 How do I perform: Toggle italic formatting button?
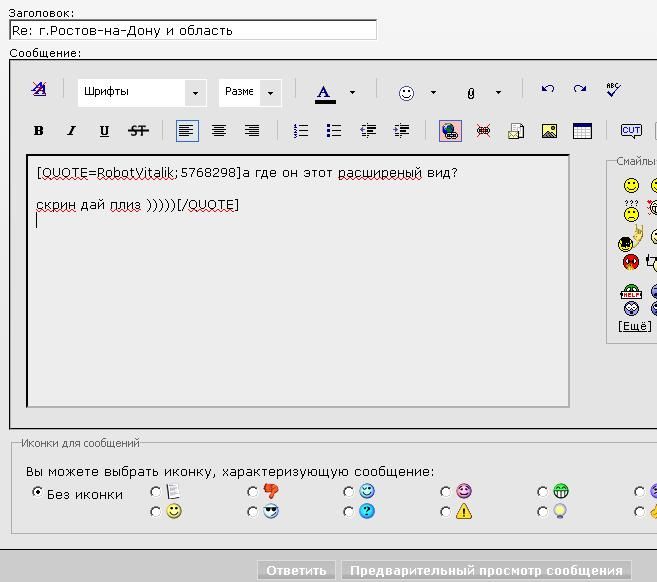pyautogui.click(x=71, y=131)
